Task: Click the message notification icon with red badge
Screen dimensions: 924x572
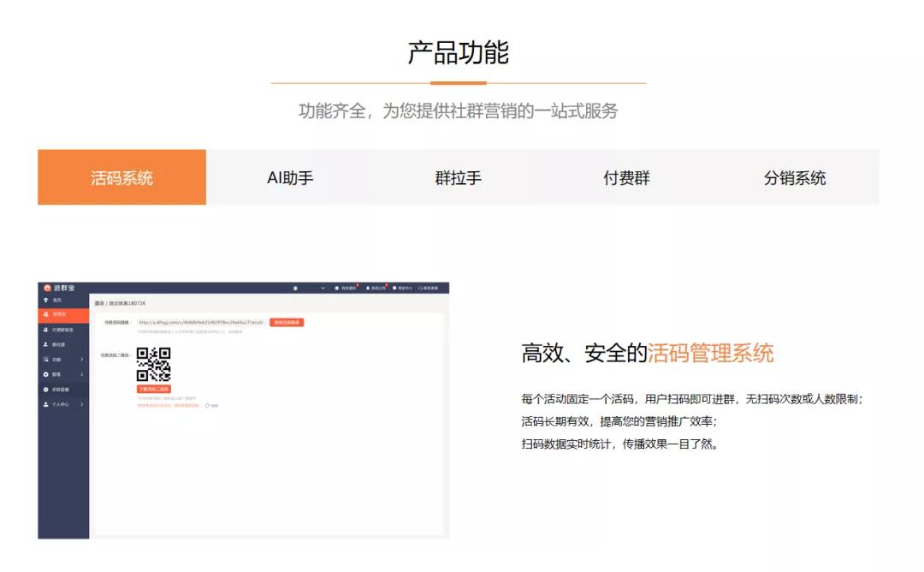Action: 336,287
